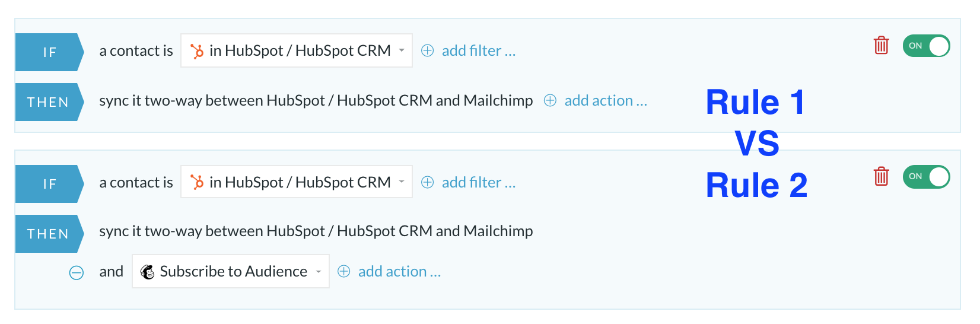Click plus icon beside add filter in Rule 2
This screenshot has height=324, width=980.
pyautogui.click(x=427, y=182)
